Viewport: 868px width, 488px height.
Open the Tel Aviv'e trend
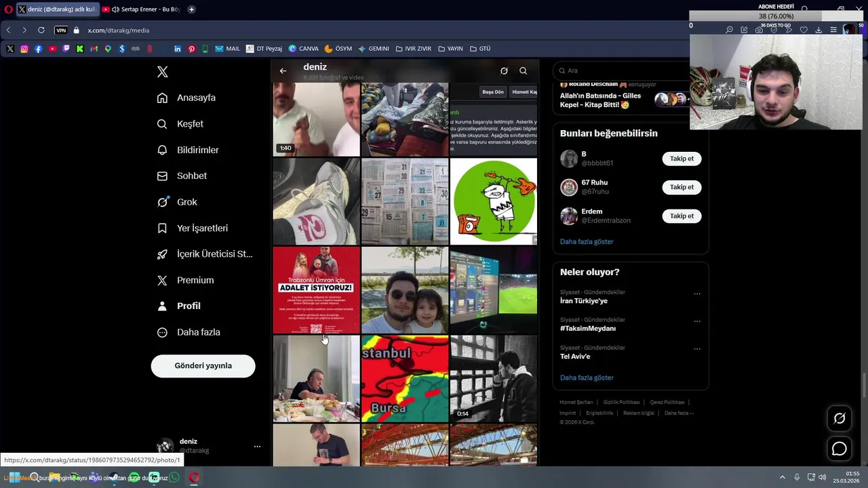pyautogui.click(x=575, y=357)
